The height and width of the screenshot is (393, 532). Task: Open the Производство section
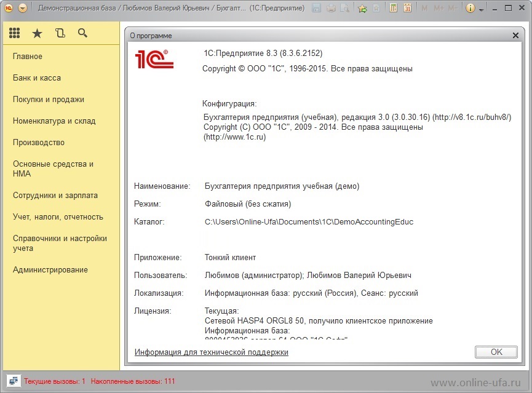39,143
